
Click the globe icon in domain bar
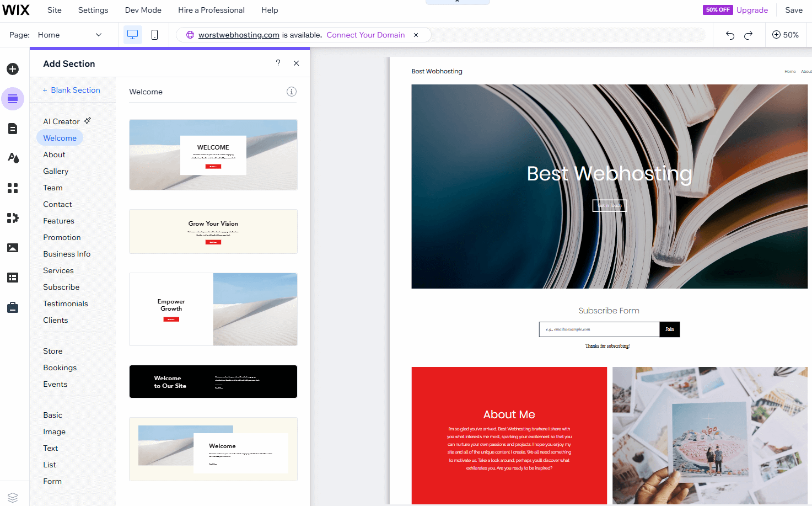[190, 35]
